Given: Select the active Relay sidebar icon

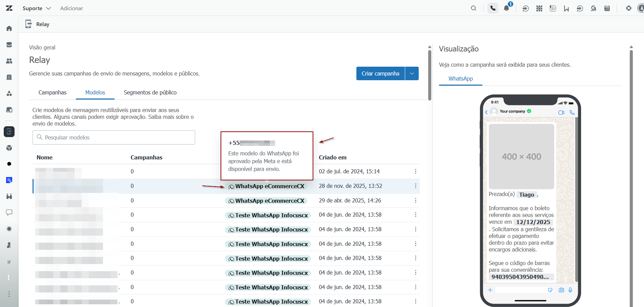Looking at the screenshot, I should [x=9, y=131].
